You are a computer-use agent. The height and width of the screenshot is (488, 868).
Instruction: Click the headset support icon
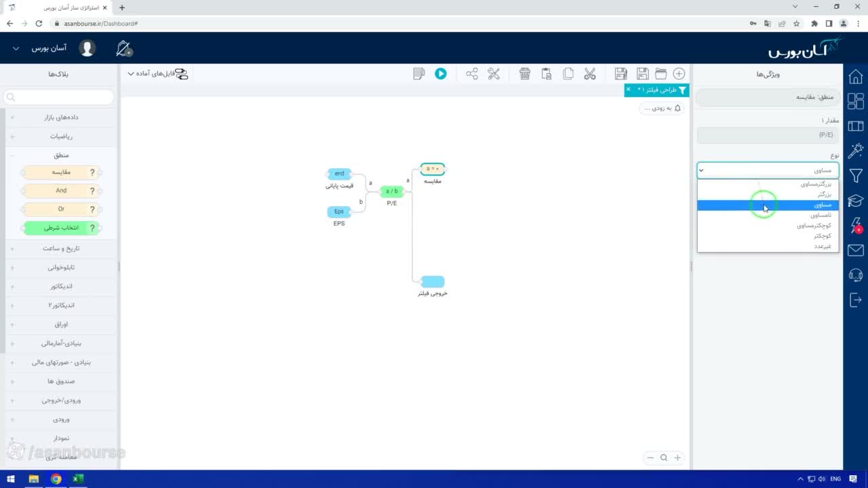tap(856, 275)
